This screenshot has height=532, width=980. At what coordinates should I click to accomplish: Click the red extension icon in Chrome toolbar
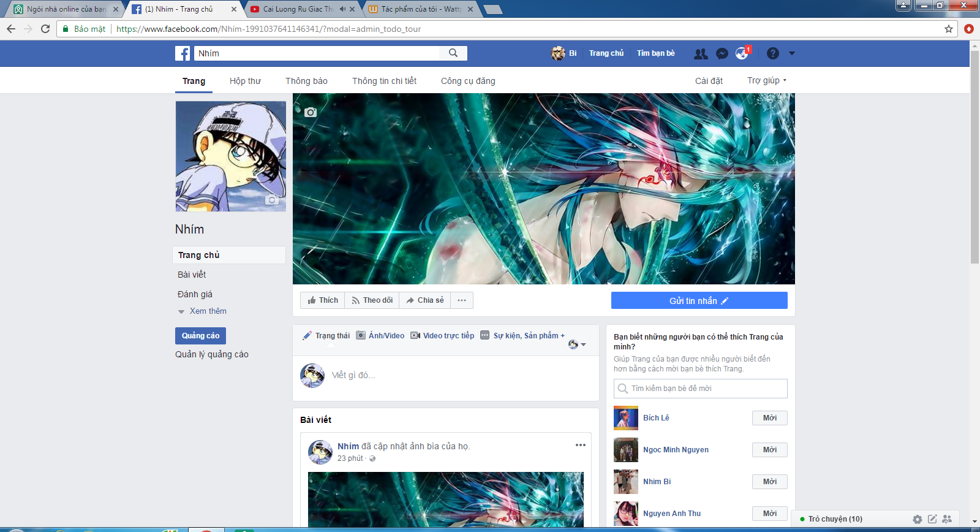pyautogui.click(x=969, y=29)
